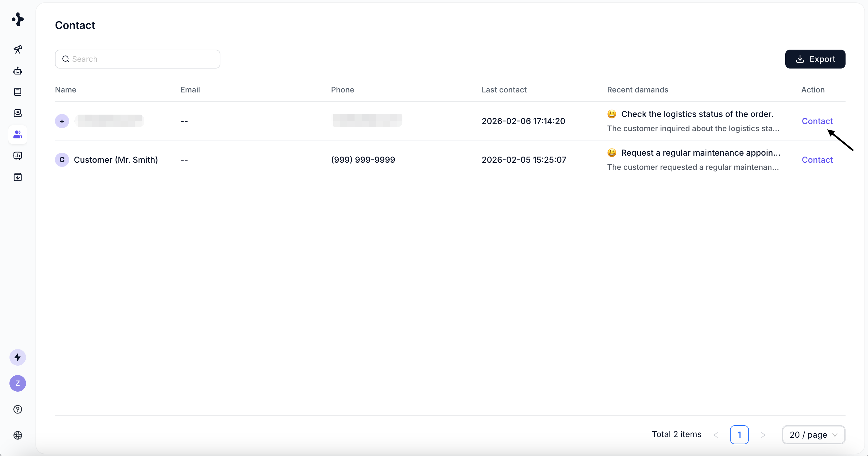
Task: Click Contact link for Mr. Smith
Action: pyautogui.click(x=817, y=160)
